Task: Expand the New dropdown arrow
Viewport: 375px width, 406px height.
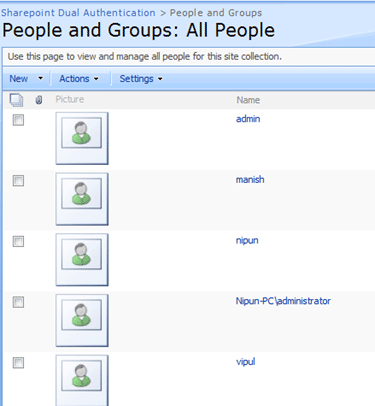Action: click(x=40, y=78)
